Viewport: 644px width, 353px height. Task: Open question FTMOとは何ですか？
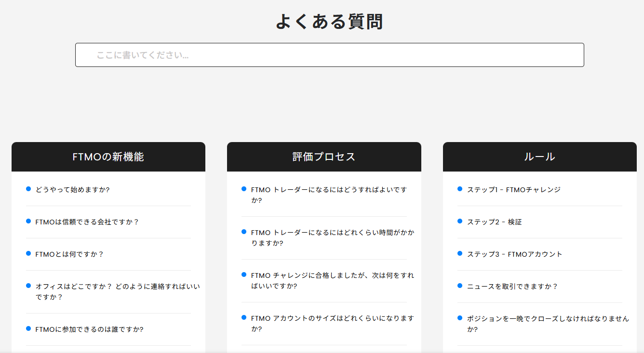coord(69,254)
